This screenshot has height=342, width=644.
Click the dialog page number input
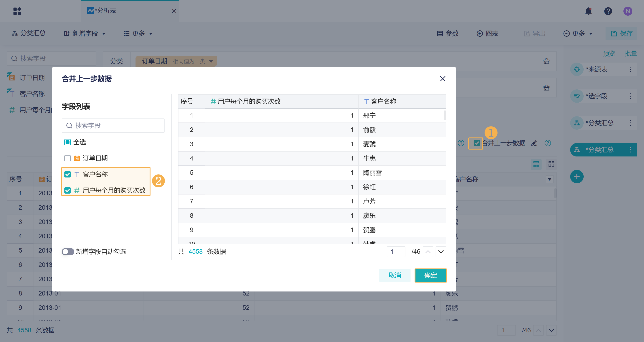(x=396, y=251)
